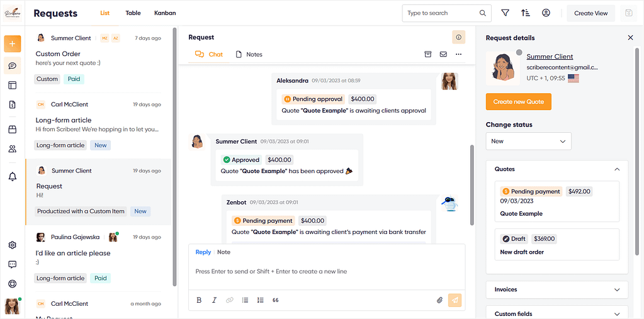Click the Create View button
Screen dimensions: 644x319
[x=590, y=13]
